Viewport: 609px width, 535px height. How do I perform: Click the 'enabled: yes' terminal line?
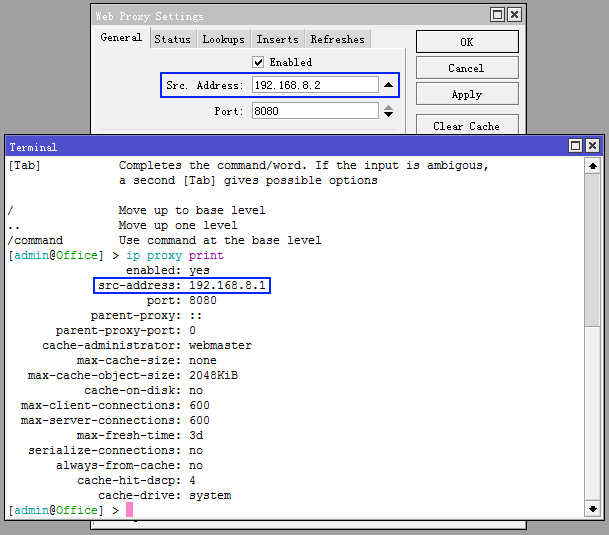click(x=168, y=270)
